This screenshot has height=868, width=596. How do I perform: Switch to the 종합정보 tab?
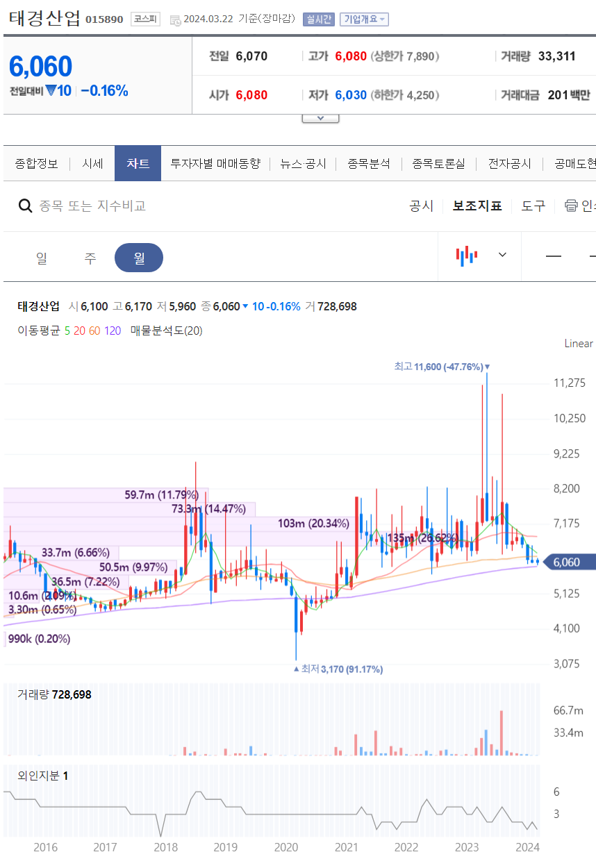pos(36,164)
